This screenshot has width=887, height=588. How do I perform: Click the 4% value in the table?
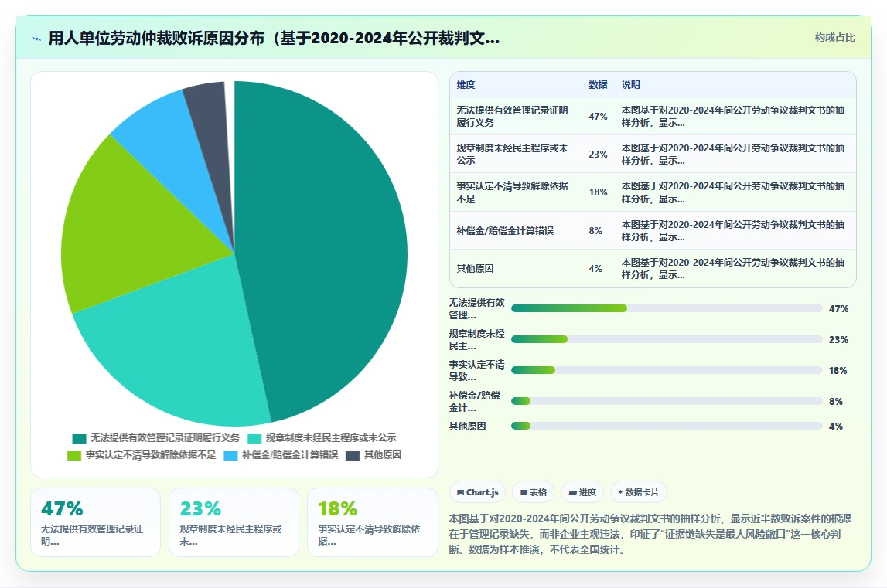pos(595,269)
